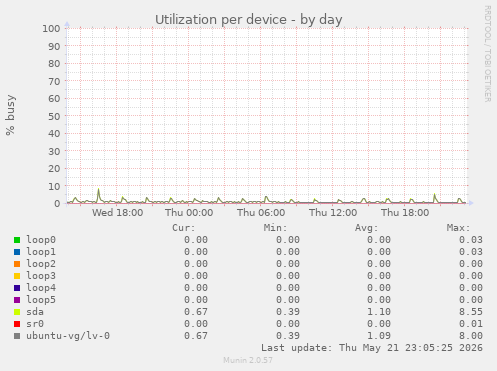
Task: Click the 10 value on y-axis
Action: click(x=54, y=186)
